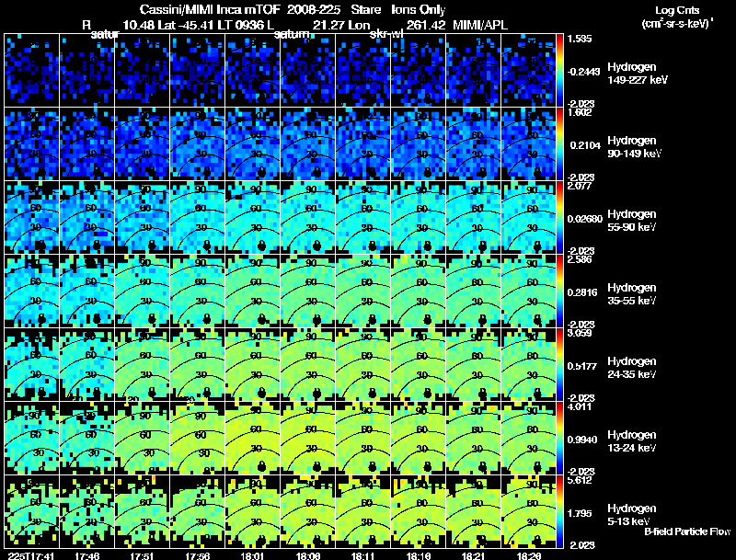The image size is (736, 560).
Task: Click the '18:01' time label
Action: coord(252,555)
